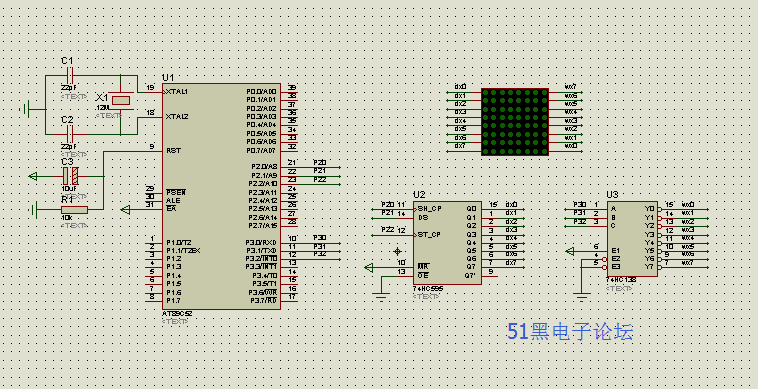Click the P20 net label at U1

pos(320,162)
